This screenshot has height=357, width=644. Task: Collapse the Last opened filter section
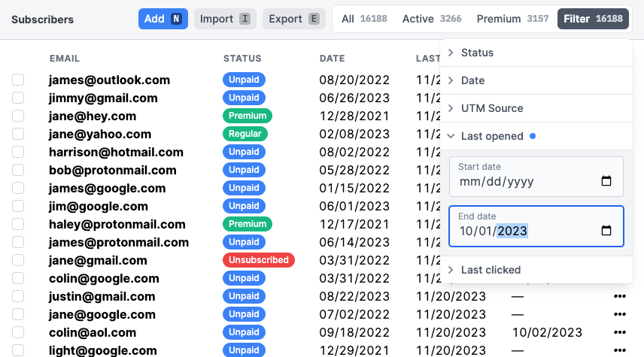491,136
